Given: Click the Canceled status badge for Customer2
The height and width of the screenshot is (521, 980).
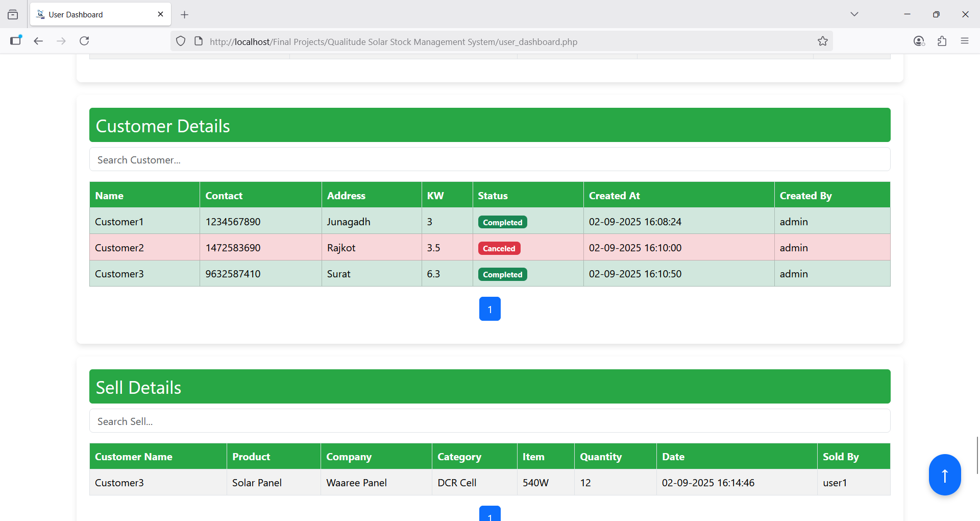Looking at the screenshot, I should coord(499,249).
